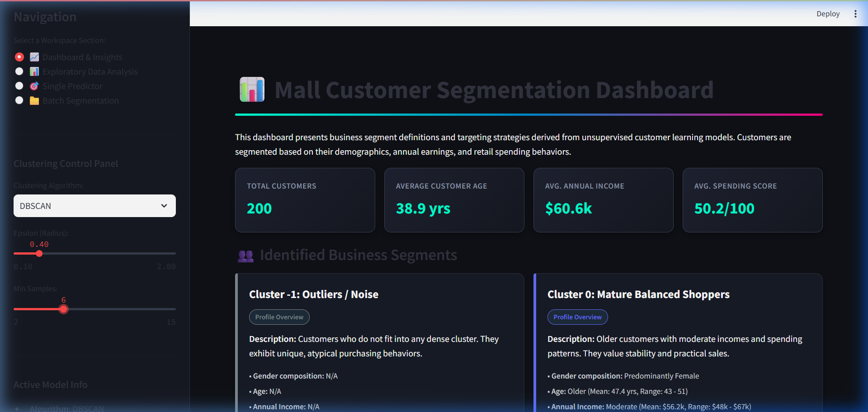Screen dimensions: 868x412
Task: Open the Clustering Algorithm DBSCAN dropdown
Action: click(x=94, y=206)
